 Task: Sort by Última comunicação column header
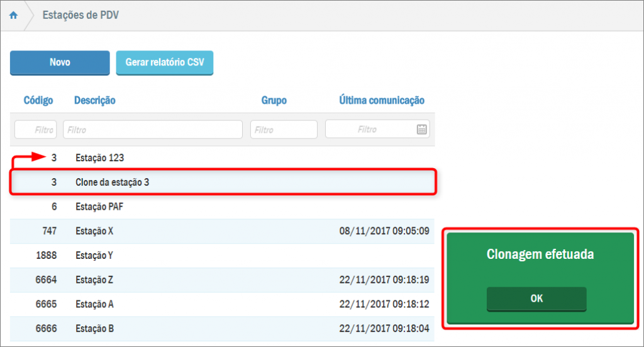(382, 101)
